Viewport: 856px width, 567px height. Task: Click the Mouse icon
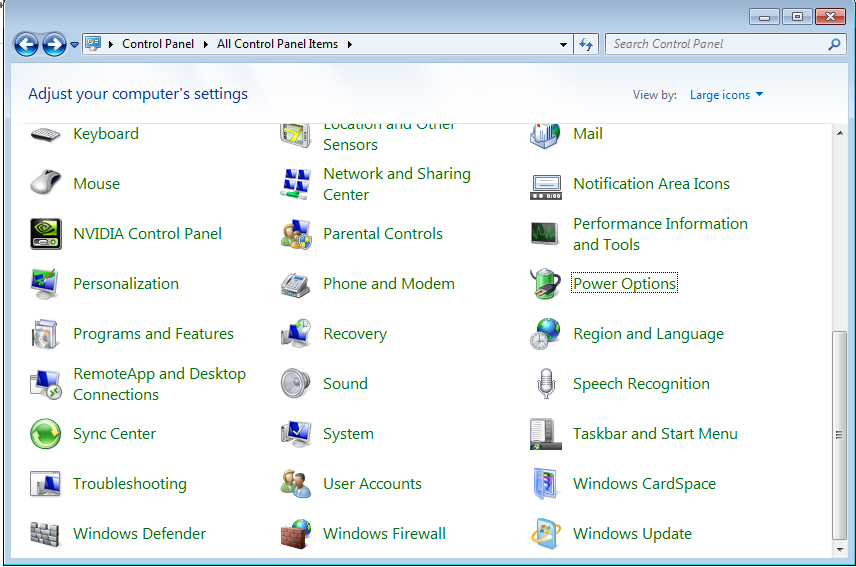coord(46,184)
